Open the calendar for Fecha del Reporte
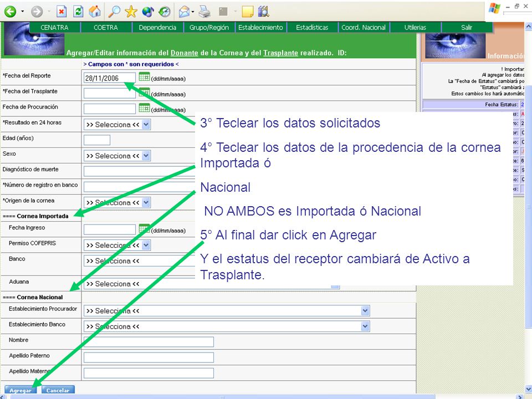 [144, 76]
